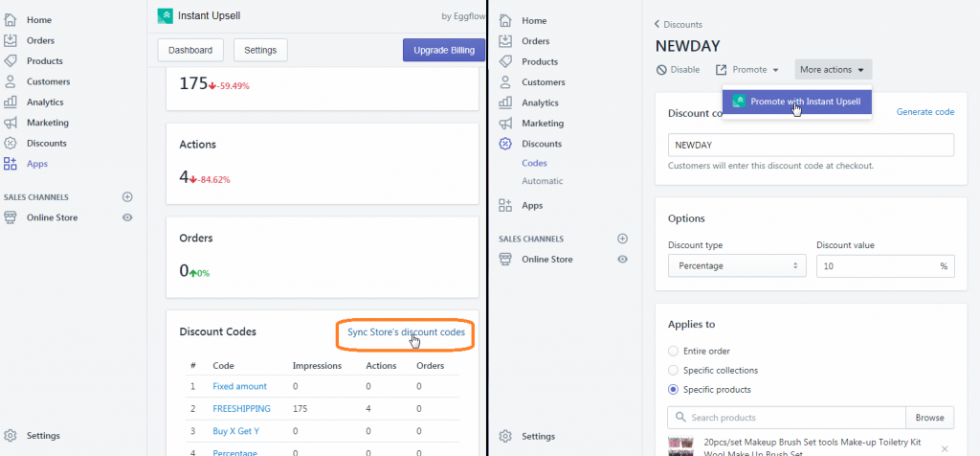Open Discount type Percentage select
The height and width of the screenshot is (456, 980).
(737, 266)
